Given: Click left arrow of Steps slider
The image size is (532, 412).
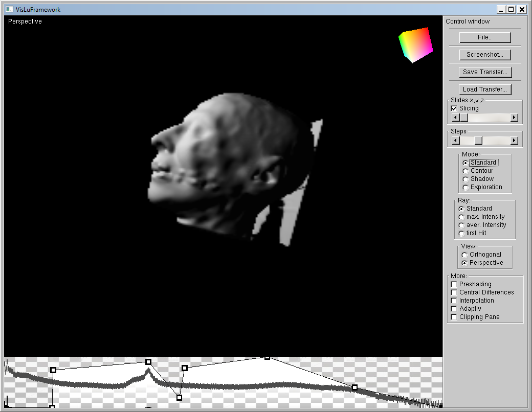Looking at the screenshot, I should (455, 141).
